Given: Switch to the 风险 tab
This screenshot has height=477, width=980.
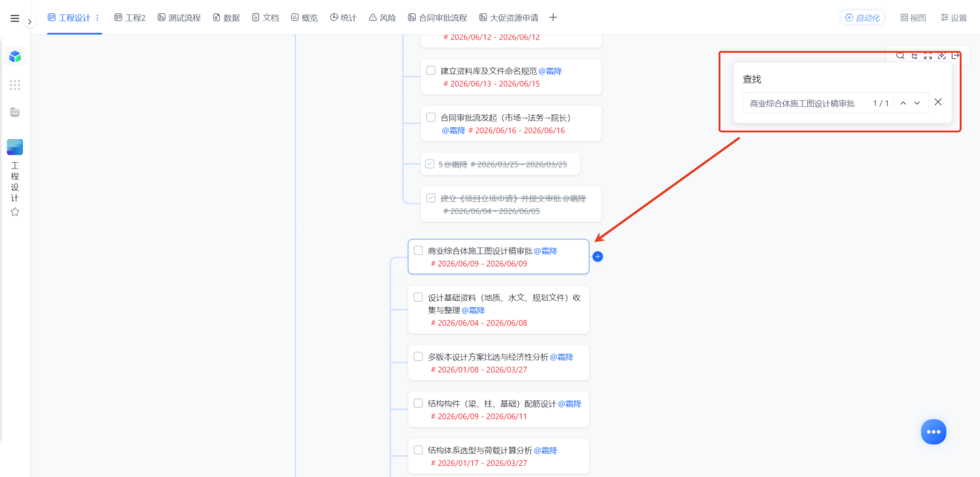Looking at the screenshot, I should 382,18.
